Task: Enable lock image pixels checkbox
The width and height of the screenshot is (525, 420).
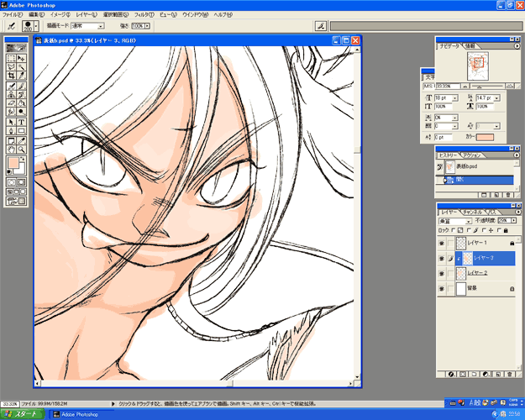Action: [469, 230]
